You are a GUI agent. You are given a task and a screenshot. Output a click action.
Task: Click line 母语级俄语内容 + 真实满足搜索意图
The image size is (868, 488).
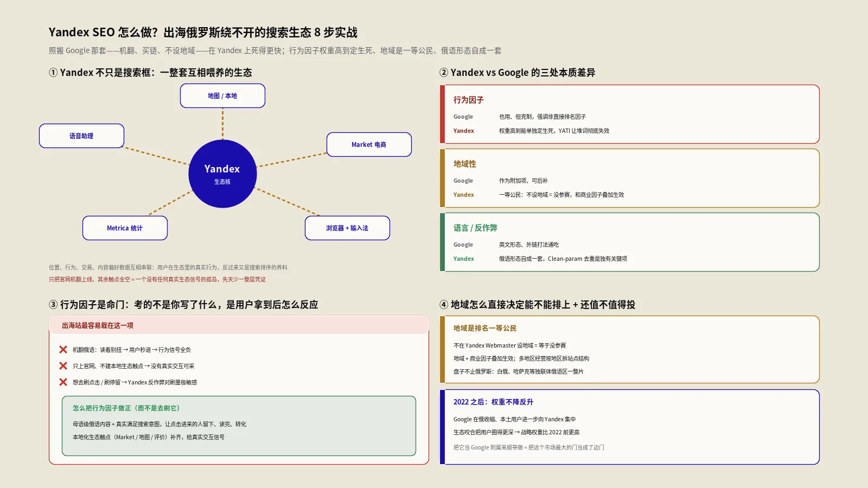pyautogui.click(x=159, y=424)
